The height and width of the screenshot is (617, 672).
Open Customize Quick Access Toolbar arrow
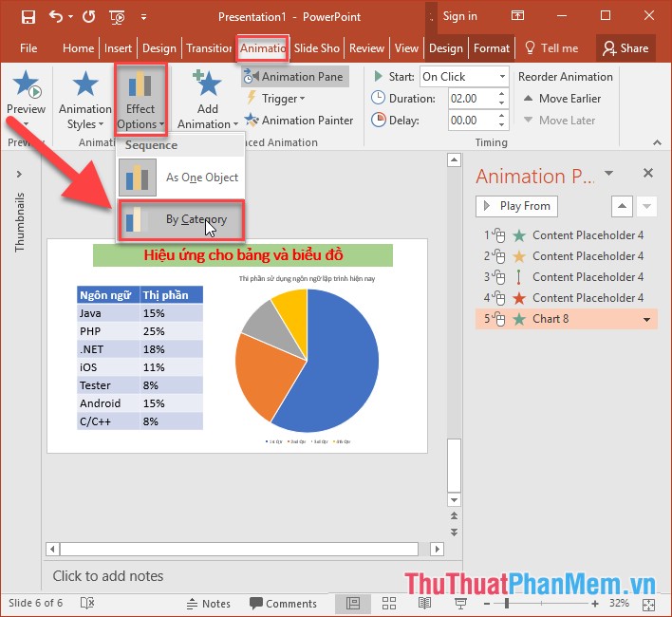(x=143, y=17)
